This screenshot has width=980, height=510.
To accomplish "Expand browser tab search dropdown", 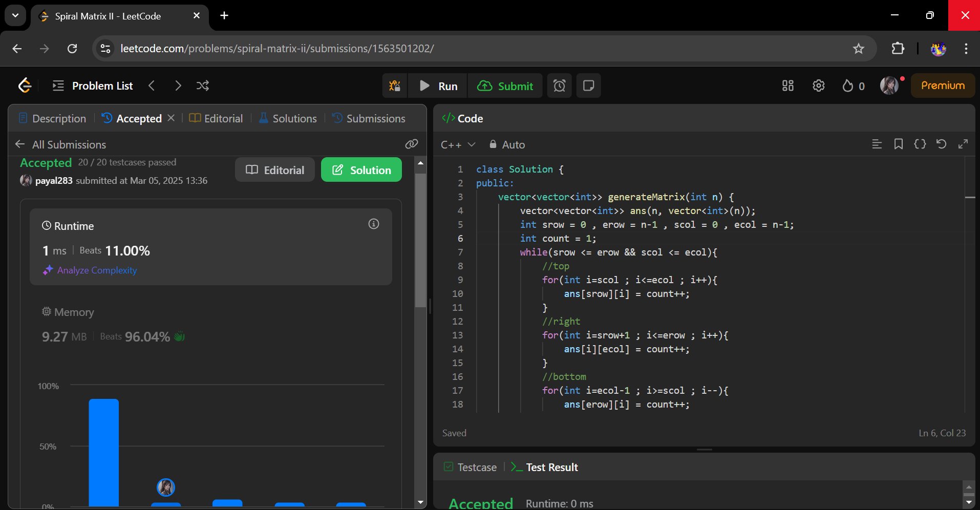I will (15, 15).
